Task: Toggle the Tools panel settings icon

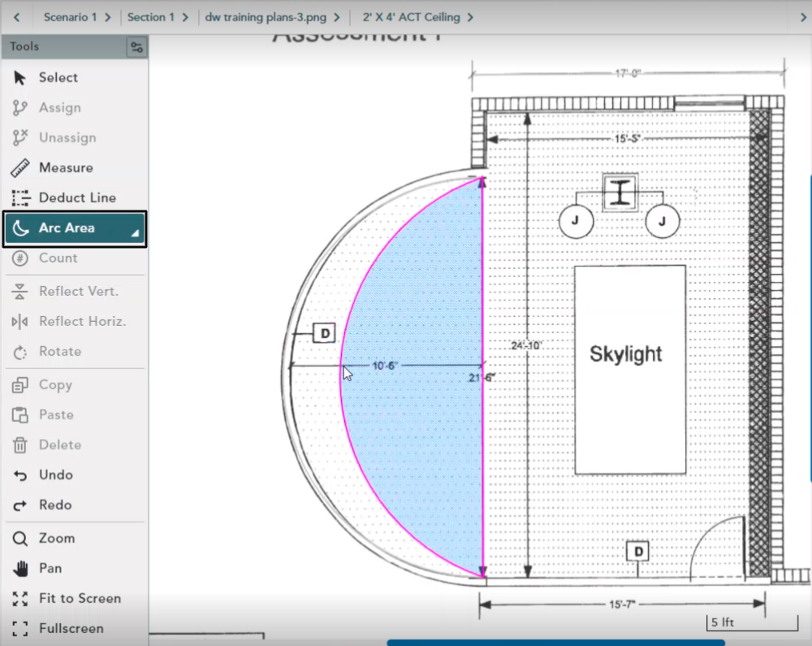Action: click(x=136, y=47)
